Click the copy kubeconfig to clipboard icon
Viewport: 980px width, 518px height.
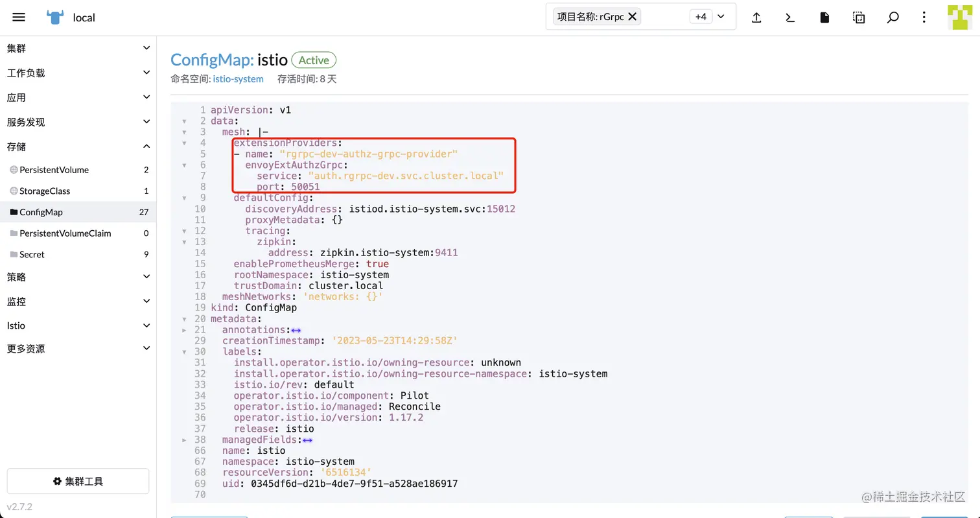(x=859, y=18)
